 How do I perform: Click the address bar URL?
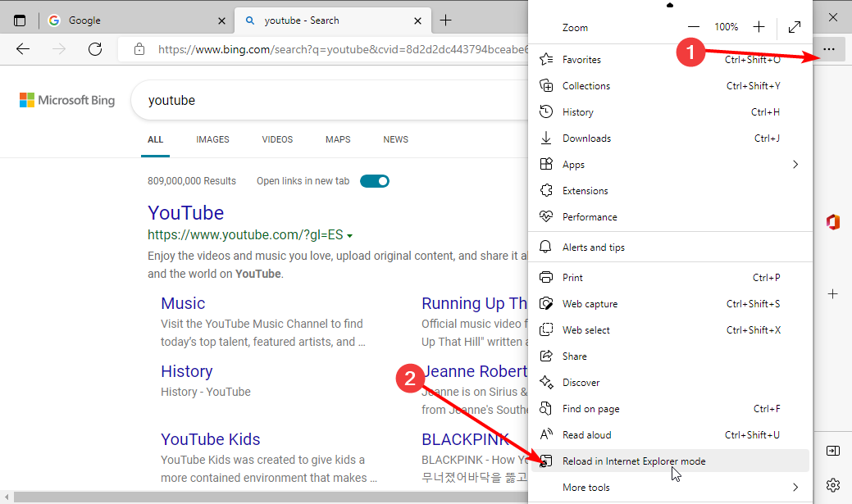click(x=343, y=49)
